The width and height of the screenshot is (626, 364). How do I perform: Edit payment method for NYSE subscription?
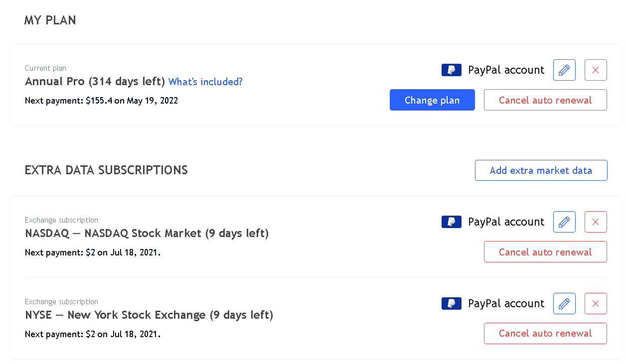click(564, 303)
